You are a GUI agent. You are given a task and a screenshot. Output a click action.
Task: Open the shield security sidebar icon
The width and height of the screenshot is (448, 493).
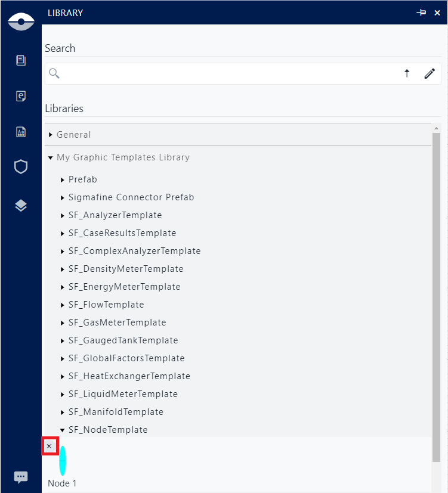click(x=21, y=167)
